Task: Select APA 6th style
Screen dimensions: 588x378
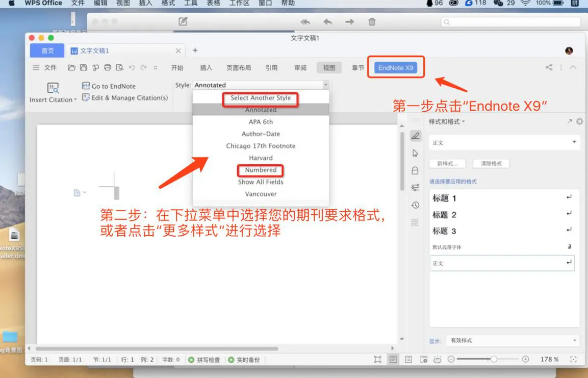Action: click(261, 122)
